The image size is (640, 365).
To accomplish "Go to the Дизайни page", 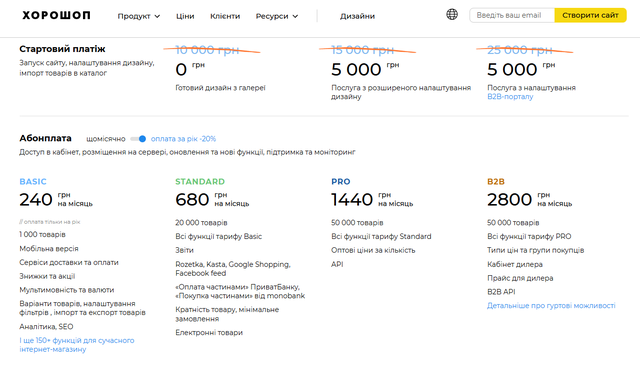I will 357,16.
